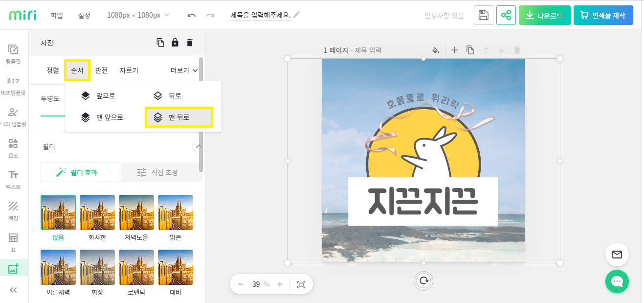Image resolution: width=644 pixels, height=303 pixels.
Task: Click the miri logo
Action: click(x=22, y=15)
